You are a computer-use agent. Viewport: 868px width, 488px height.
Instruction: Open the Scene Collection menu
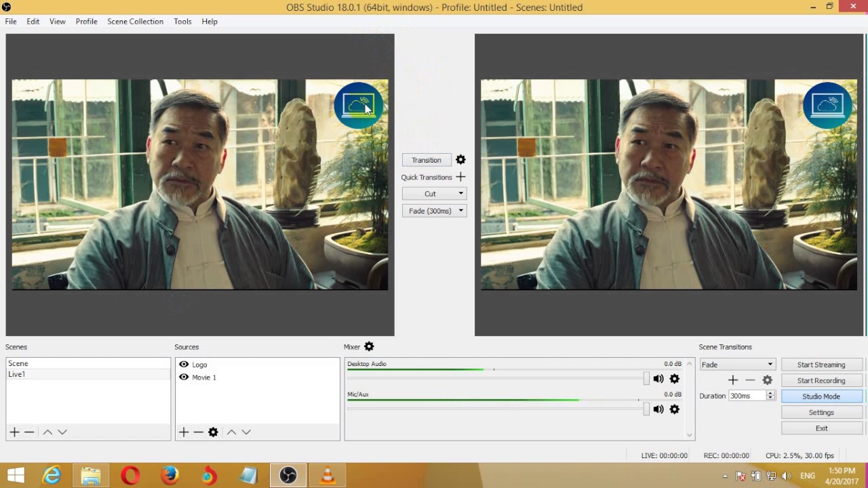pyautogui.click(x=135, y=21)
